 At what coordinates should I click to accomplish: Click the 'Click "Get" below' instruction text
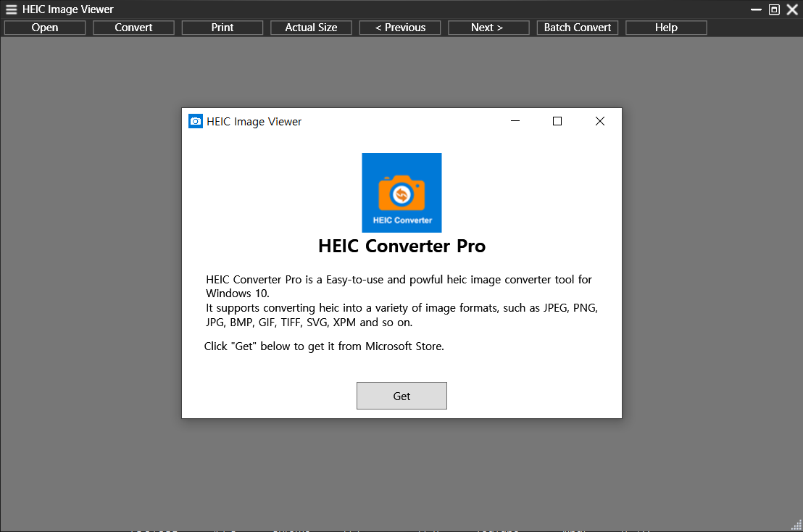pyautogui.click(x=324, y=346)
